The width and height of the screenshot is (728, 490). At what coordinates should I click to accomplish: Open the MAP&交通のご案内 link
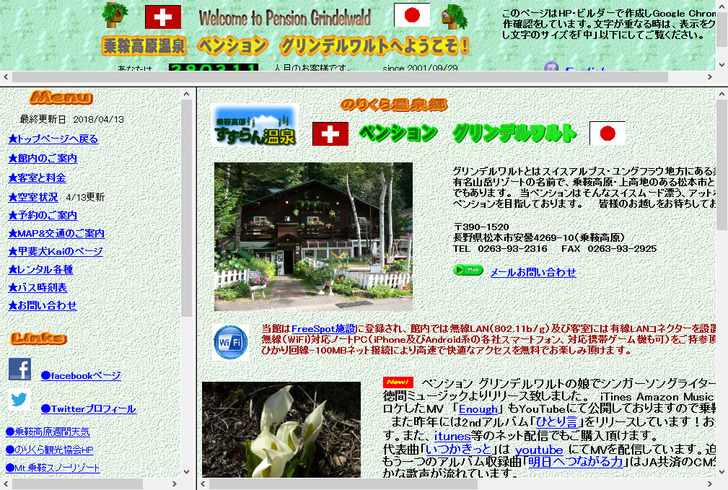[56, 234]
